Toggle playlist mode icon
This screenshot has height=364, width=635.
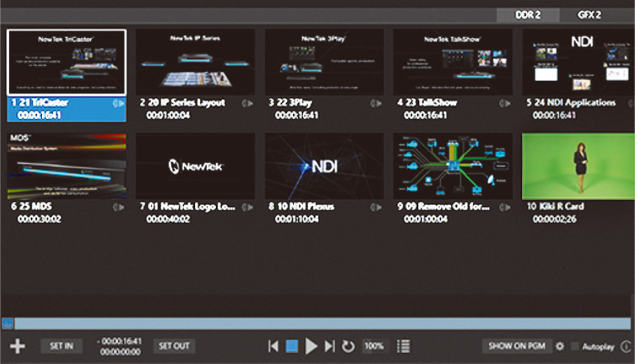pos(403,346)
